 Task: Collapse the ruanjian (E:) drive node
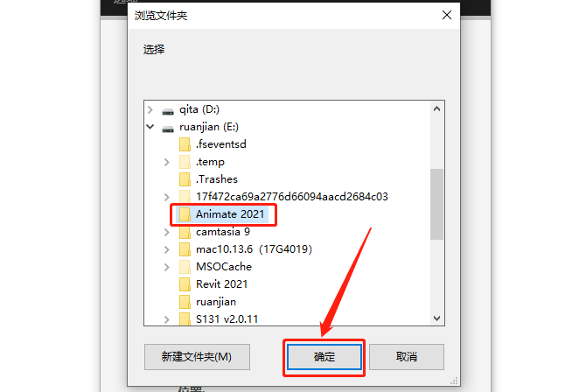point(150,127)
